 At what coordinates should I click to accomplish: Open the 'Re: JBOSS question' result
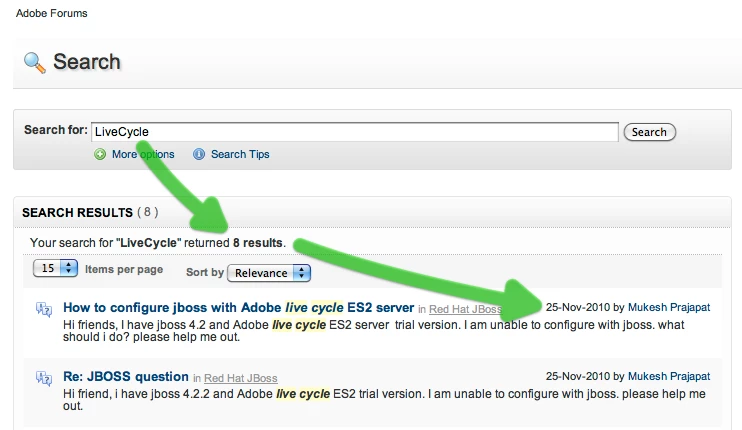[x=126, y=377]
